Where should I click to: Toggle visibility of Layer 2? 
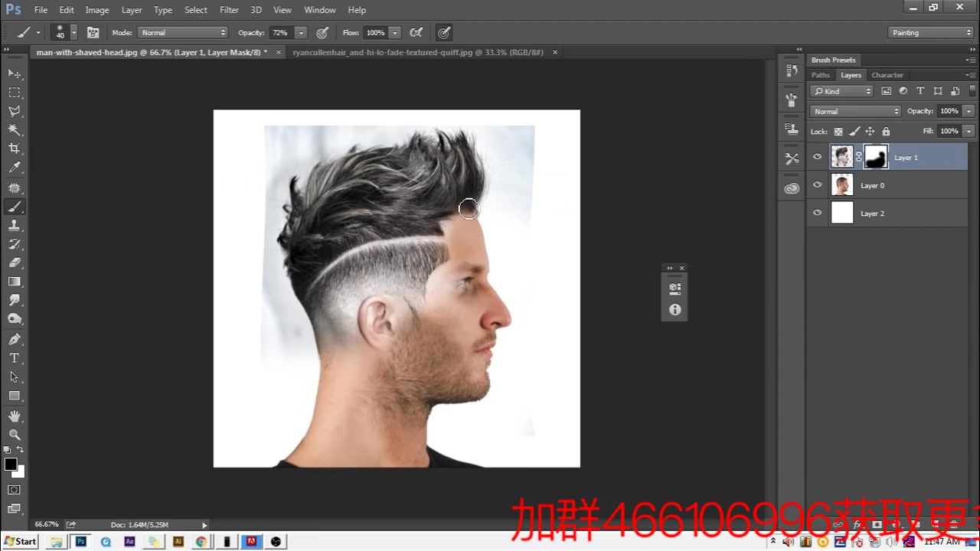[817, 213]
